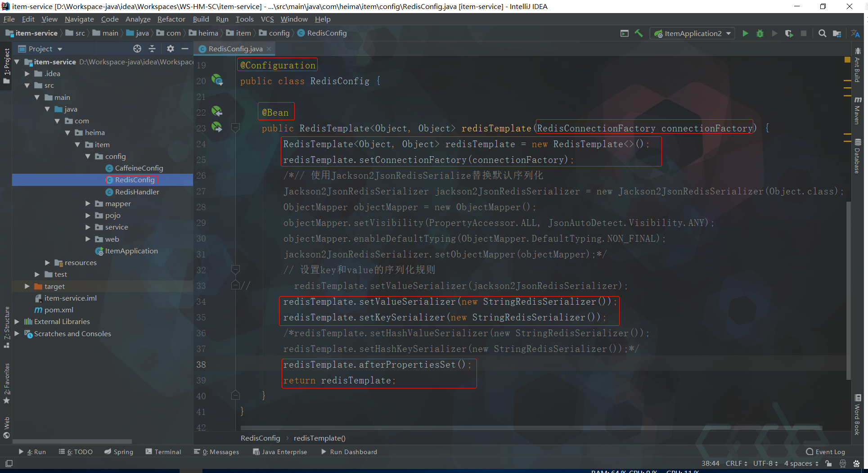Run ItemApplication2 with the green play button

coord(745,33)
